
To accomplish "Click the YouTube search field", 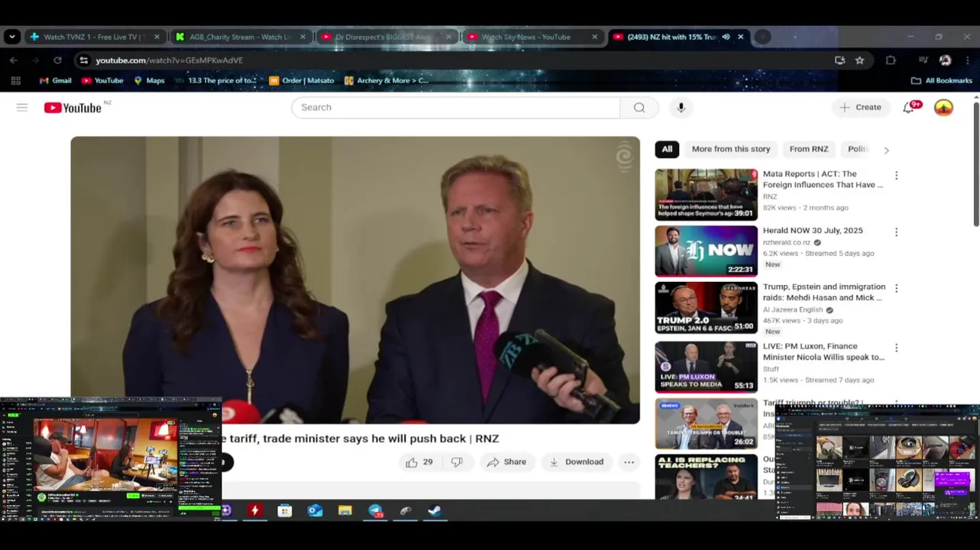I will [x=456, y=108].
